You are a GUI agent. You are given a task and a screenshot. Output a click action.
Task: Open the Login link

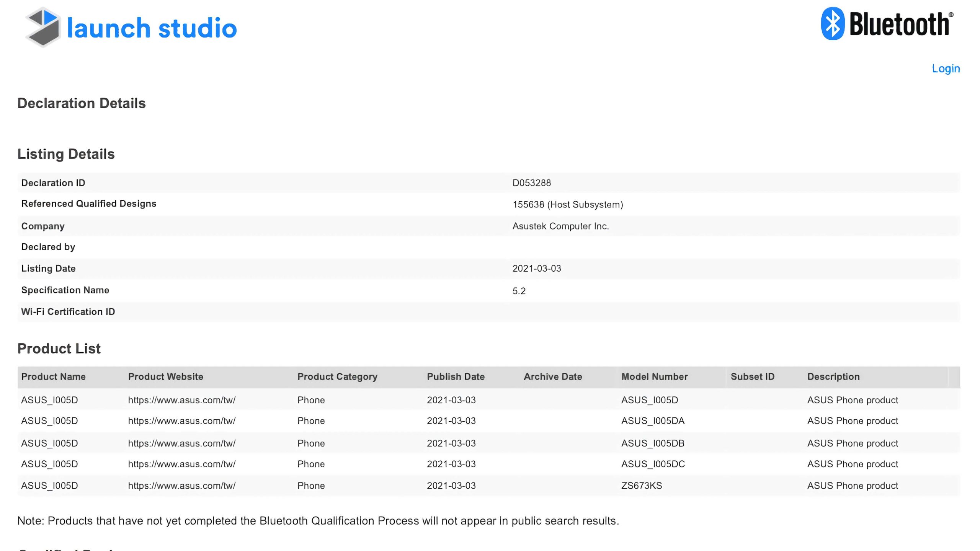coord(946,68)
